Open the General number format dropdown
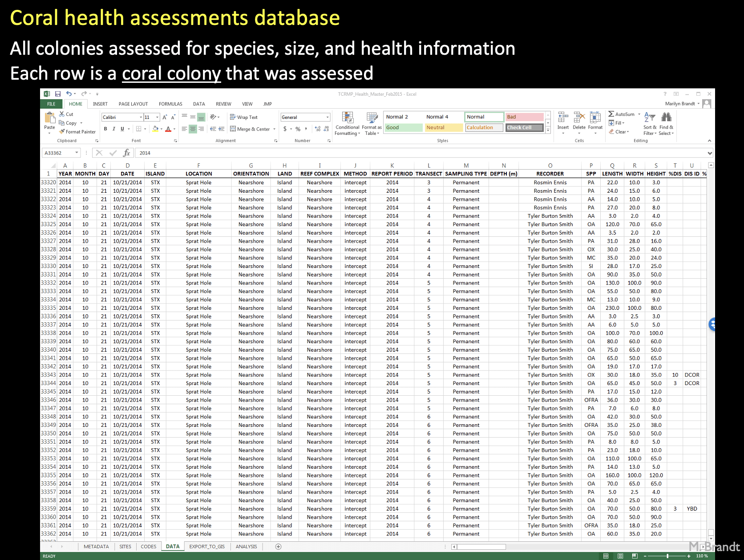 (328, 118)
